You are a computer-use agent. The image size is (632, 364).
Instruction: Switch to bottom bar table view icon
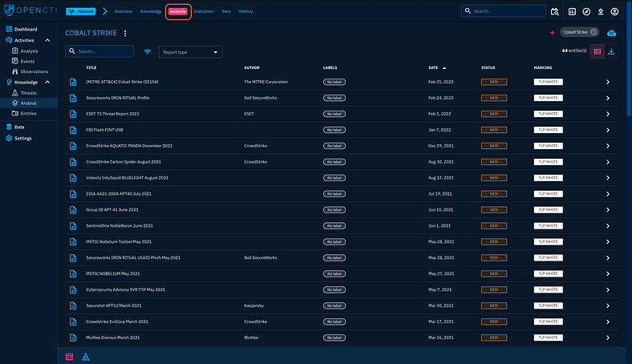coord(69,357)
